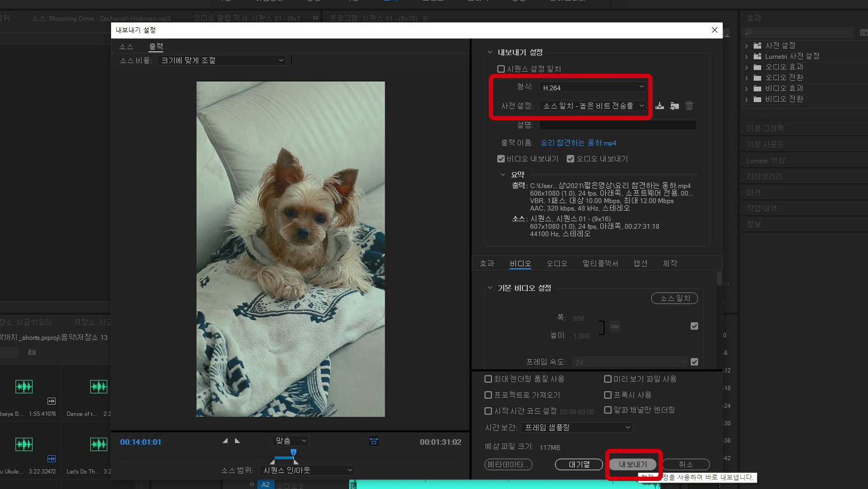The image size is (868, 489).
Task: Click panel overflow double-arrow icon
Action: tap(316, 18)
